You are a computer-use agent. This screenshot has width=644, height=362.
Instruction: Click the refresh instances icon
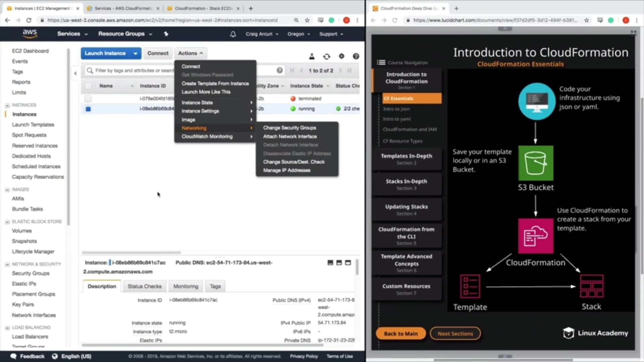(326, 56)
